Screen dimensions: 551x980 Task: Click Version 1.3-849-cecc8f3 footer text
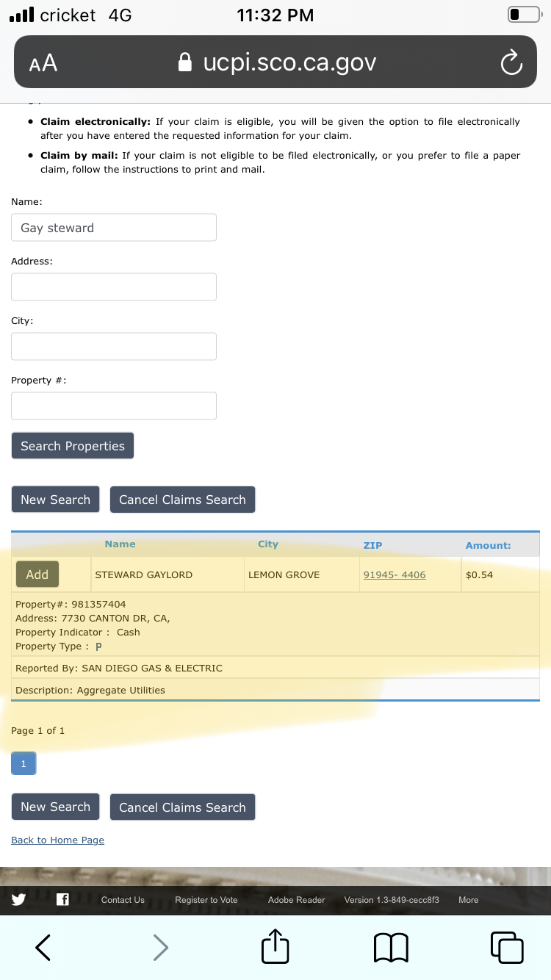[392, 900]
